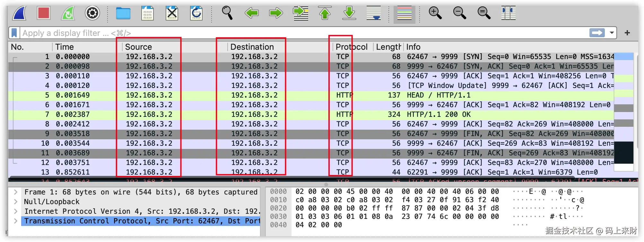Expand the Null/Loopback detail row
Screen dimensions: 644x242
click(15, 202)
